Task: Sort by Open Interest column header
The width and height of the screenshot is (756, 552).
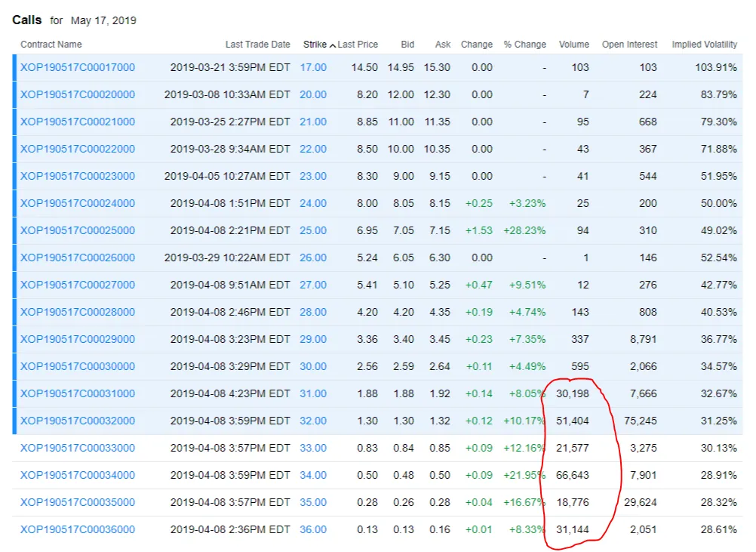Action: click(629, 45)
